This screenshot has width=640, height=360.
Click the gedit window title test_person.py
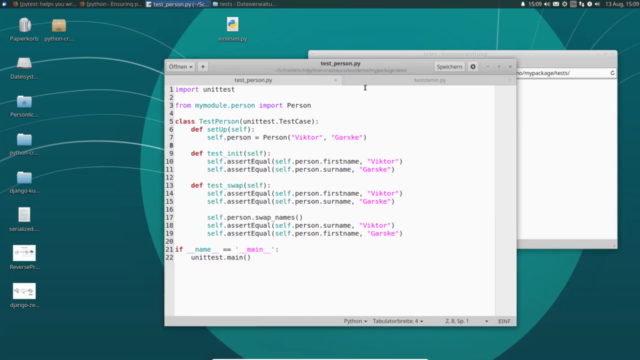[340, 63]
